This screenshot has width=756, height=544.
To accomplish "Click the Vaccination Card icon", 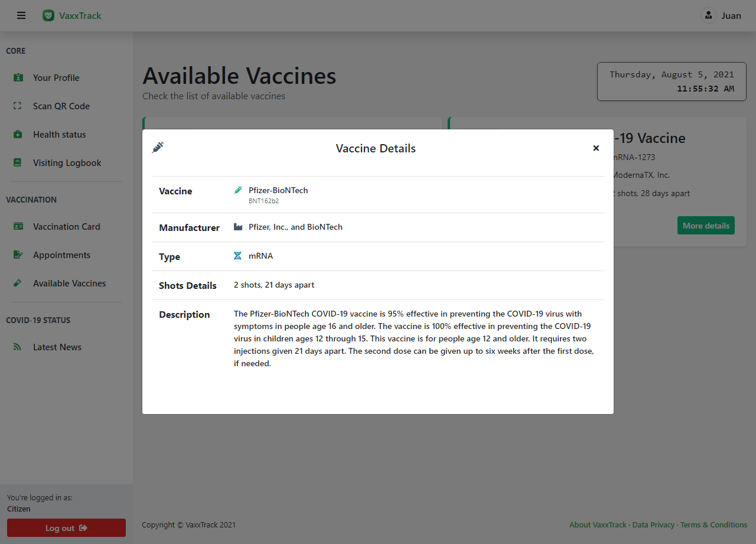I will point(18,226).
